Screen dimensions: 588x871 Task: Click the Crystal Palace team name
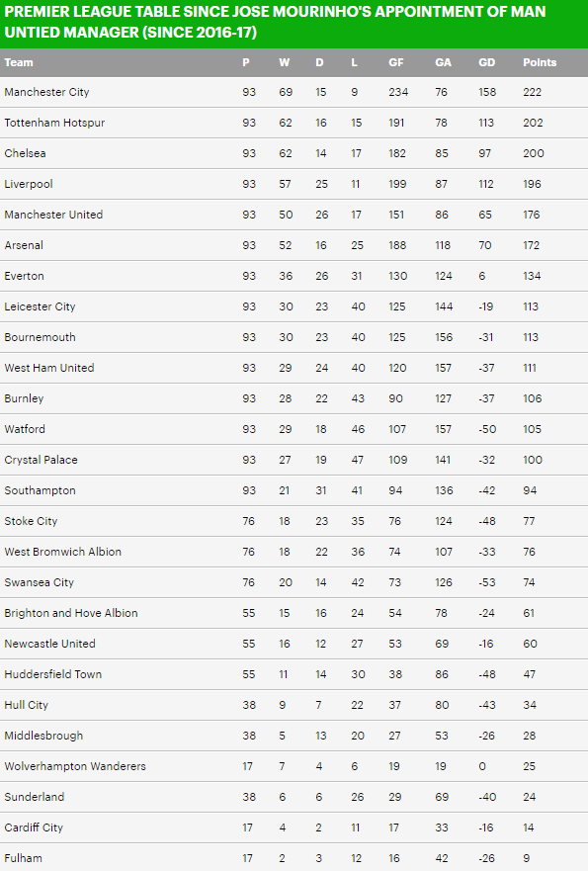(x=42, y=460)
